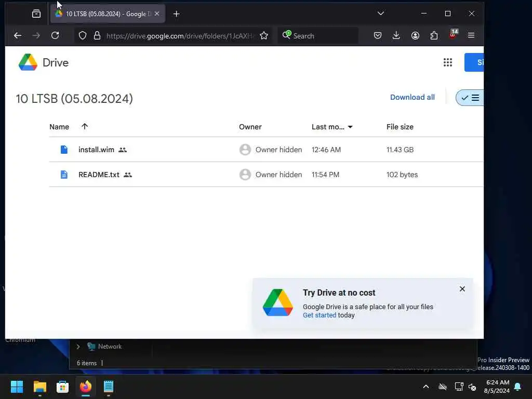
Task: Select Network in File Explorer window
Action: pyautogui.click(x=110, y=347)
